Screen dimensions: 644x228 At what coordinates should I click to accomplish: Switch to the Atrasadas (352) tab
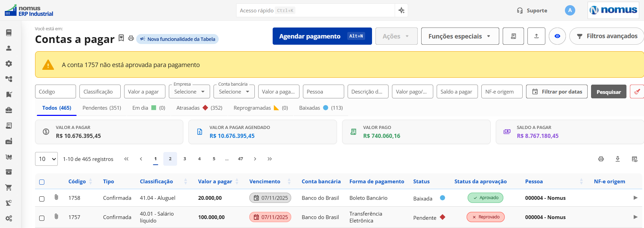pyautogui.click(x=199, y=108)
